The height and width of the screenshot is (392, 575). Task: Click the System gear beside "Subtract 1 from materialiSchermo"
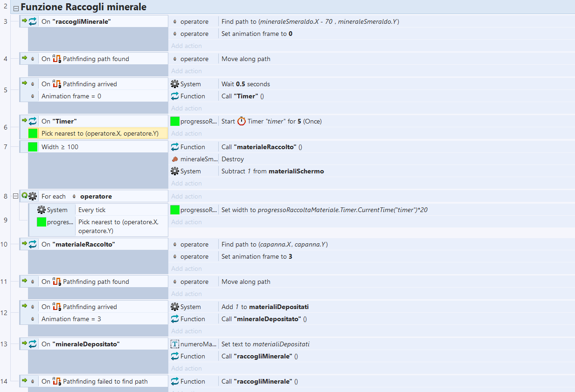click(175, 171)
